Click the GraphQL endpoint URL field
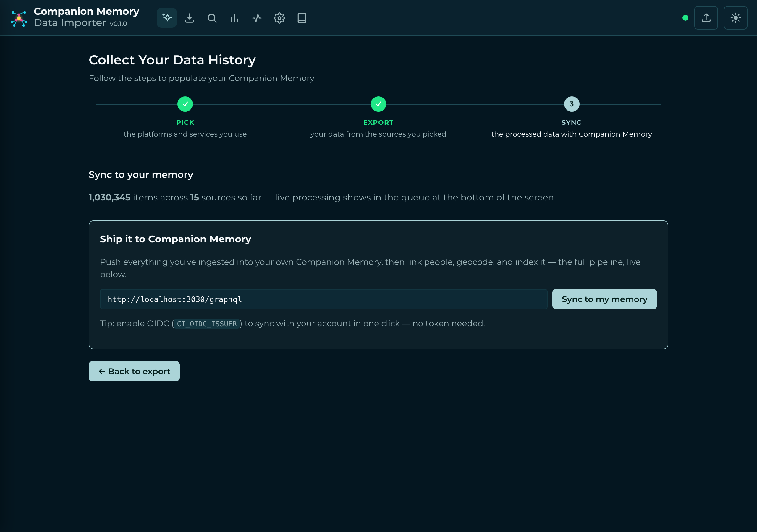This screenshot has height=532, width=757. tap(323, 299)
